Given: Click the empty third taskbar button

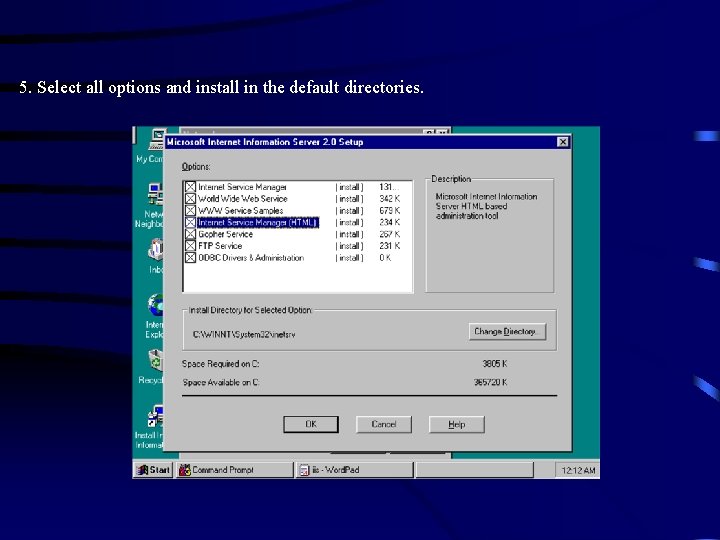Looking at the screenshot, I should pos(475,470).
